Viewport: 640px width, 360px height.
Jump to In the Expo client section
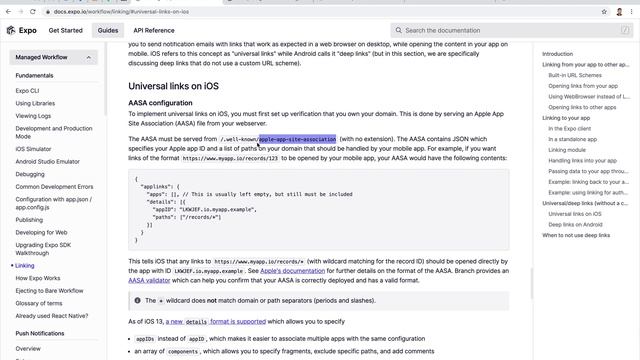tap(569, 129)
